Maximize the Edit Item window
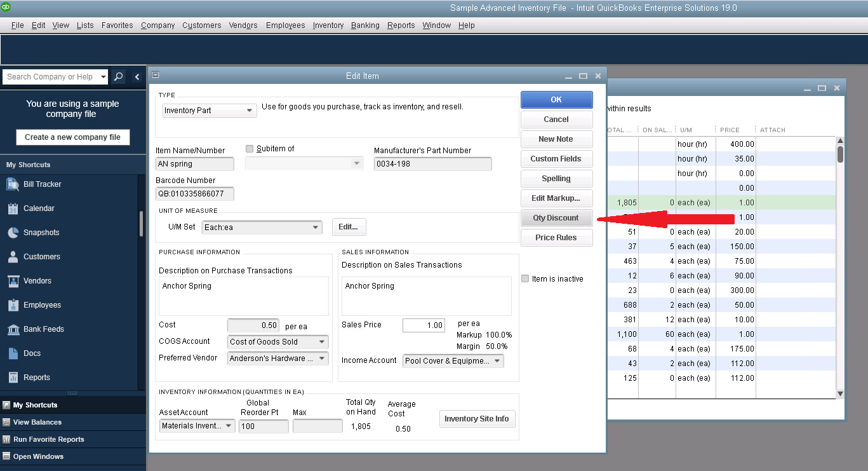Image resolution: width=868 pixels, height=471 pixels. [x=583, y=76]
